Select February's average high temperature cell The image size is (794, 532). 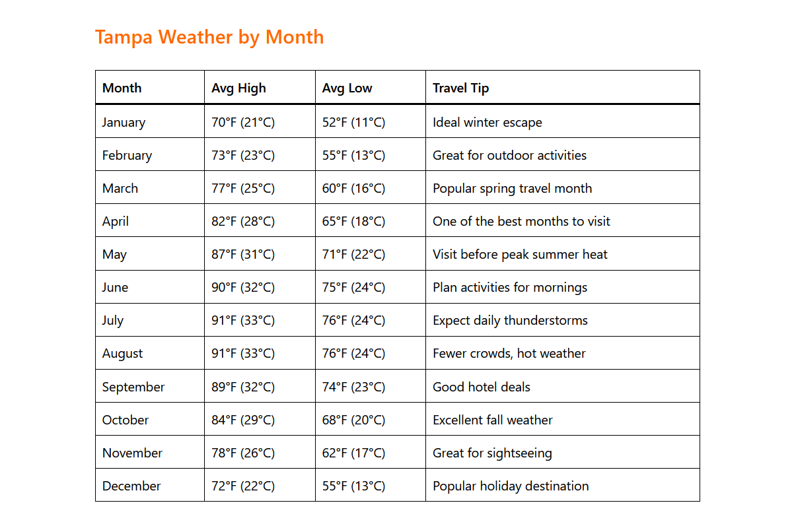point(243,155)
